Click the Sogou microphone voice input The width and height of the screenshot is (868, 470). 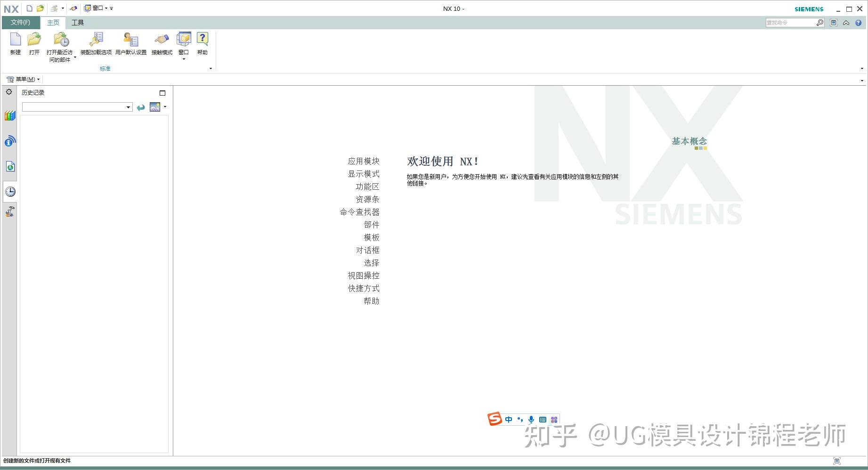pyautogui.click(x=531, y=420)
